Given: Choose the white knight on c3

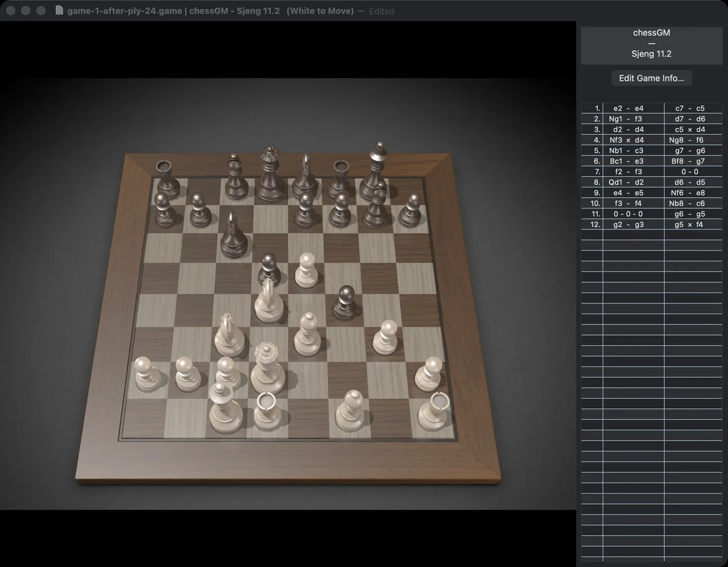Looking at the screenshot, I should [229, 334].
